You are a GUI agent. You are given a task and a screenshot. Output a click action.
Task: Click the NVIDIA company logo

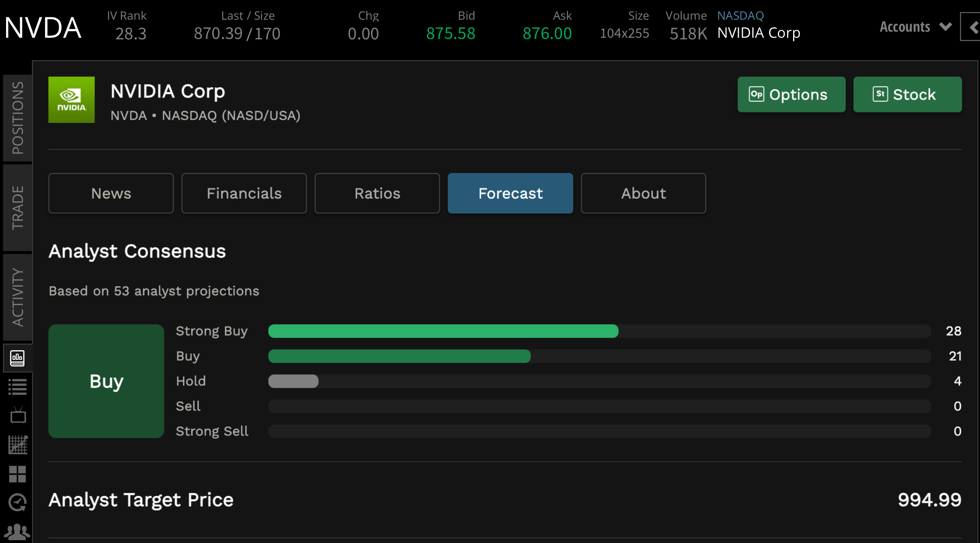(72, 99)
